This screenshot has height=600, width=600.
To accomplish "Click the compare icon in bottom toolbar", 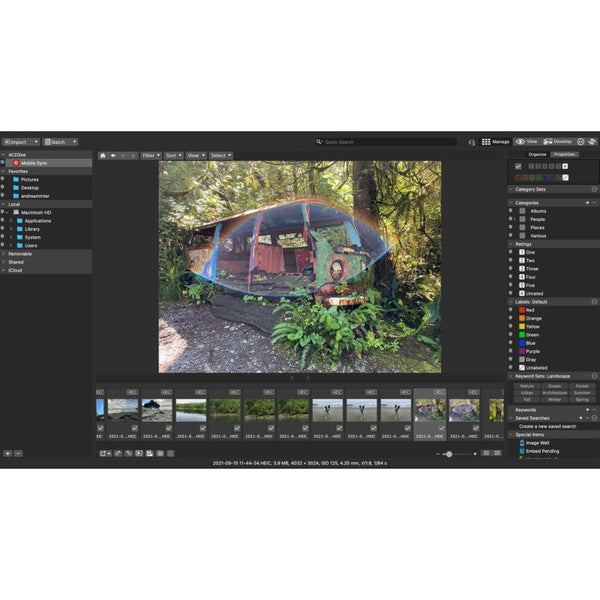I will (160, 453).
